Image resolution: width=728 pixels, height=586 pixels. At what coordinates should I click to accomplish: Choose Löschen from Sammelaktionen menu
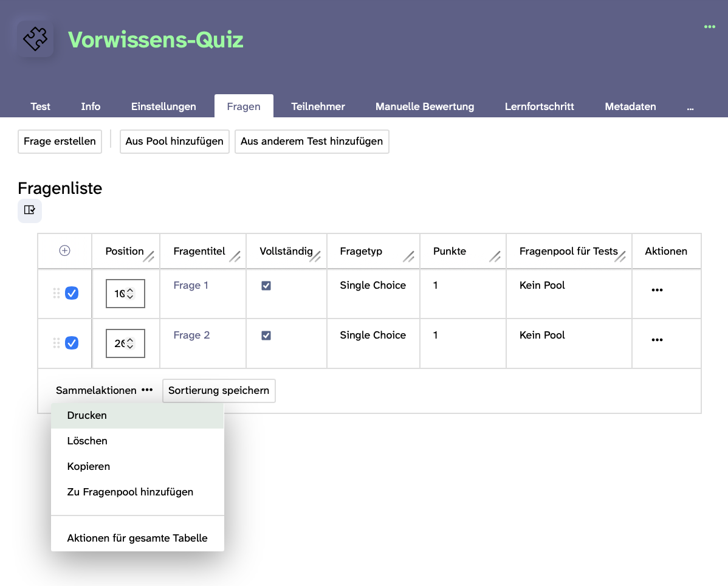pyautogui.click(x=137, y=441)
